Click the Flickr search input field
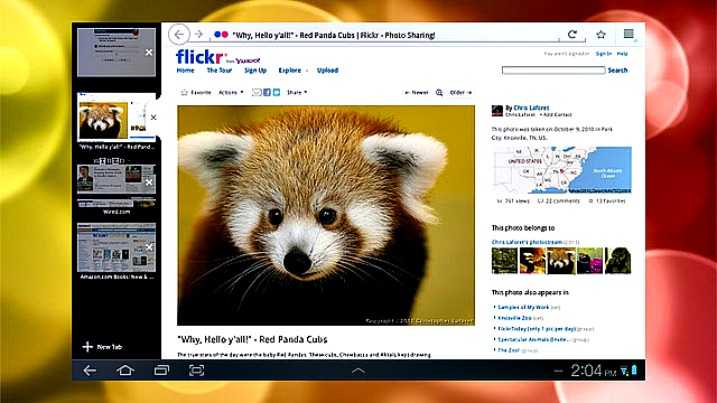The width and height of the screenshot is (717, 403). (554, 70)
